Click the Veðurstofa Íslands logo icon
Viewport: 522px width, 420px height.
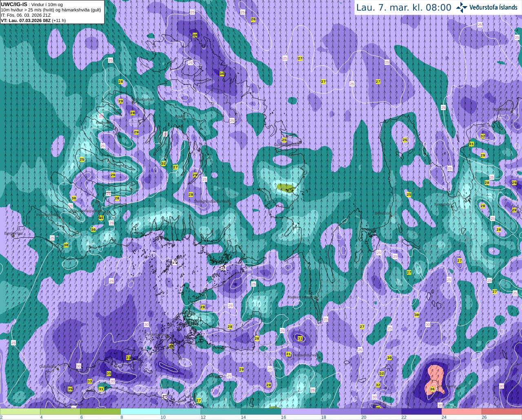(461, 7)
